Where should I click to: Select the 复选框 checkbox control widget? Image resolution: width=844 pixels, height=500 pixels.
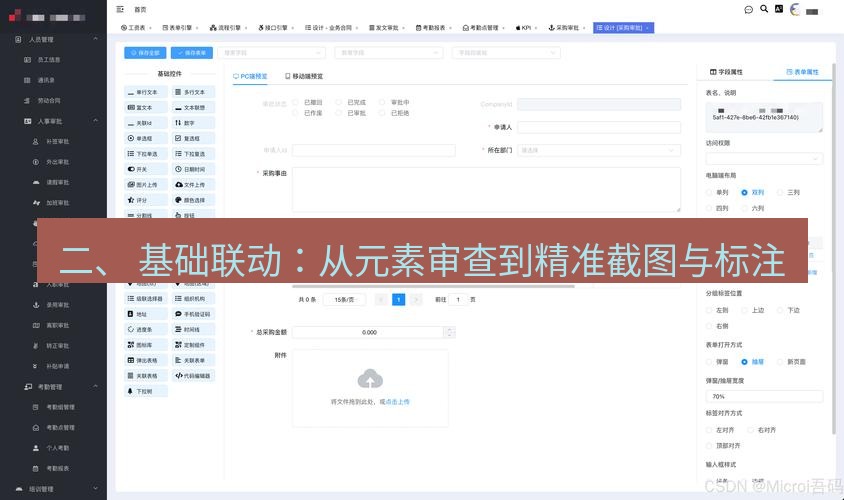(193, 139)
